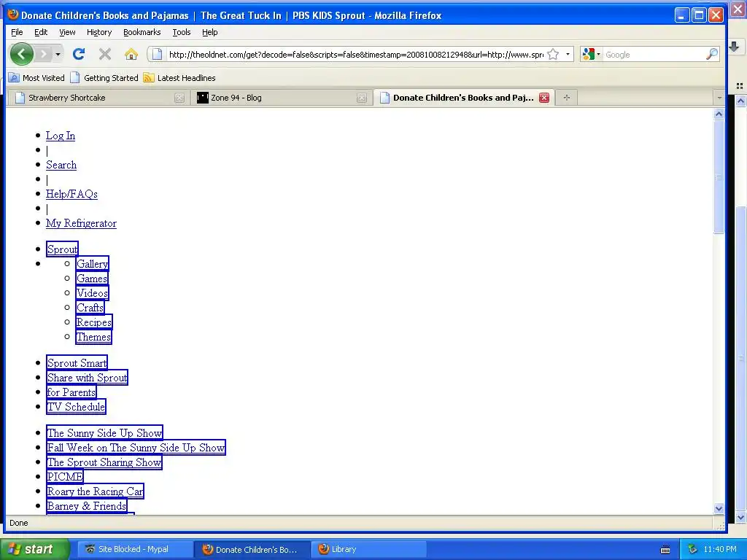747x560 pixels.
Task: Open the Crafts link
Action: pyautogui.click(x=90, y=308)
